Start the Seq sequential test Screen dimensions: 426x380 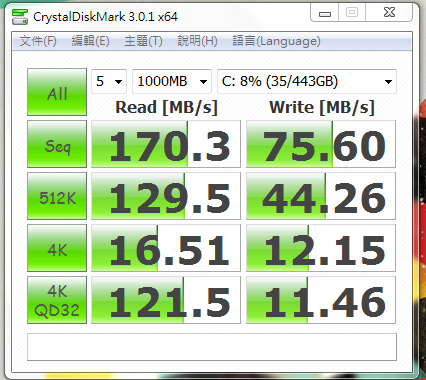click(57, 144)
